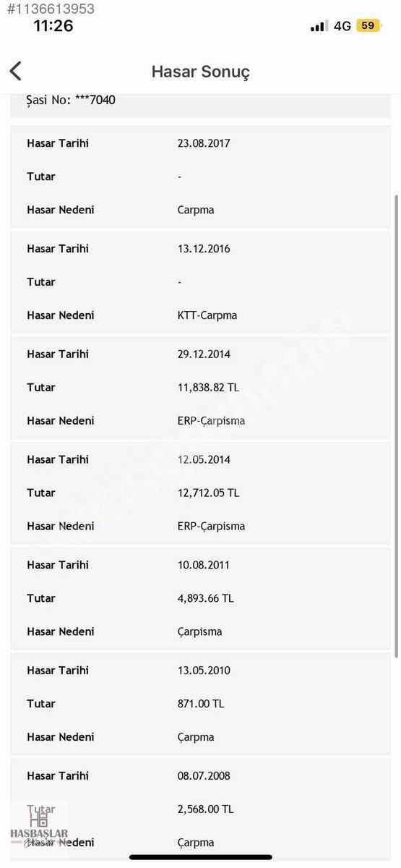
Task: Select the 23.08.2017 damage record
Action: 200,177
